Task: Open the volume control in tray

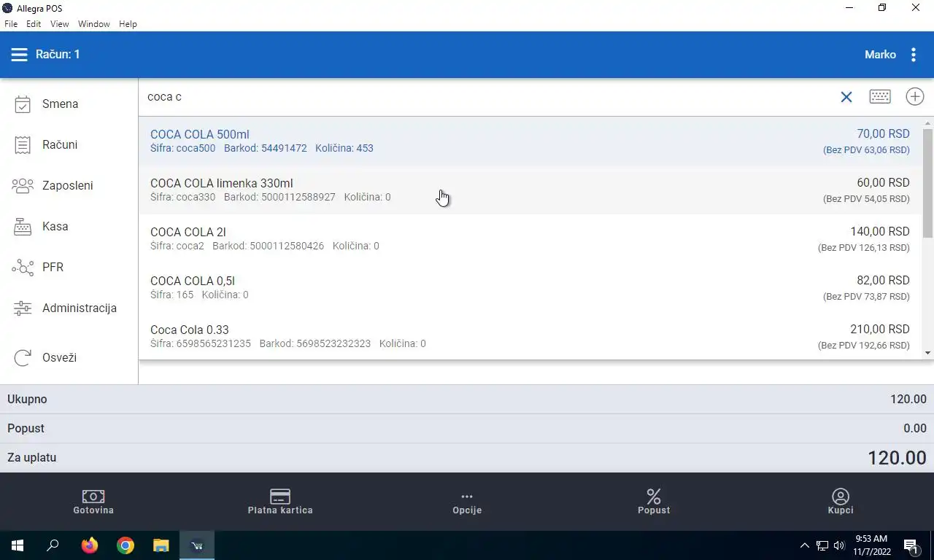Action: click(839, 545)
